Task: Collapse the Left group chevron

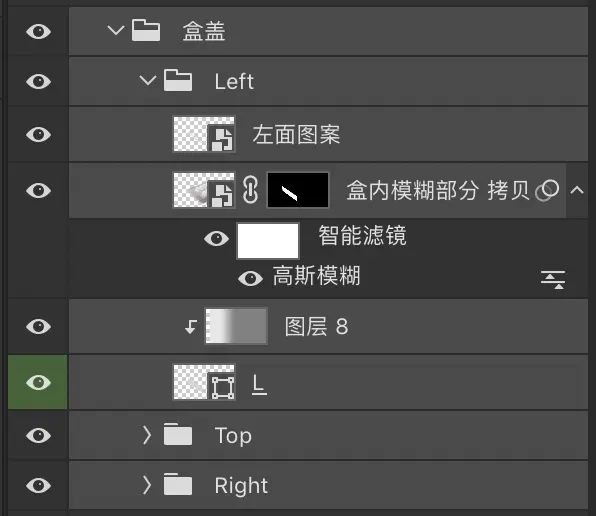Action: (x=147, y=80)
